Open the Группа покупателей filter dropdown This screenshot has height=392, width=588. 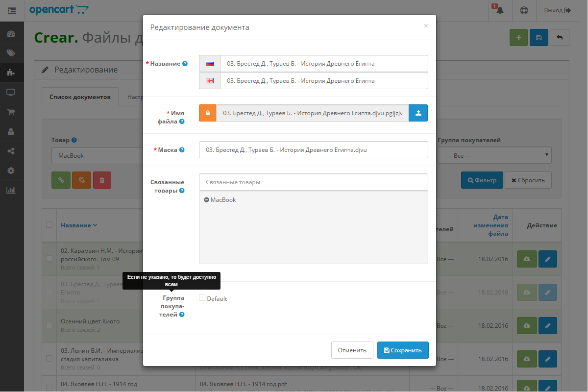click(494, 155)
